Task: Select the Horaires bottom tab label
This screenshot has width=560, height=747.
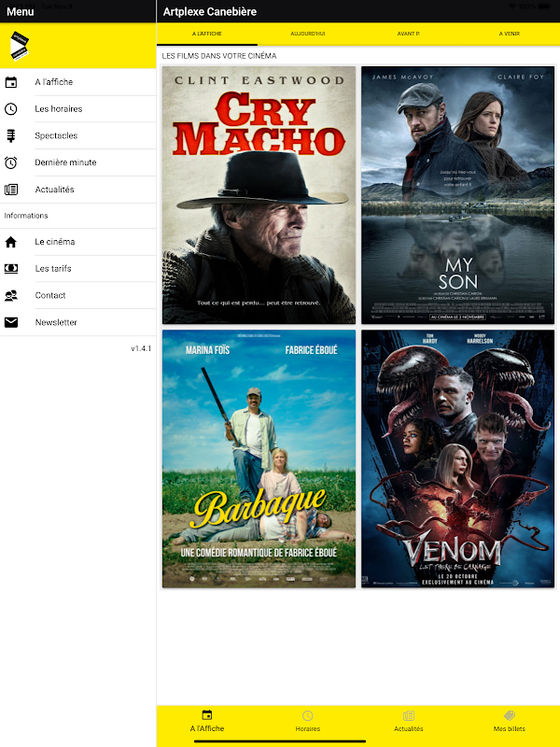Action: 308,729
